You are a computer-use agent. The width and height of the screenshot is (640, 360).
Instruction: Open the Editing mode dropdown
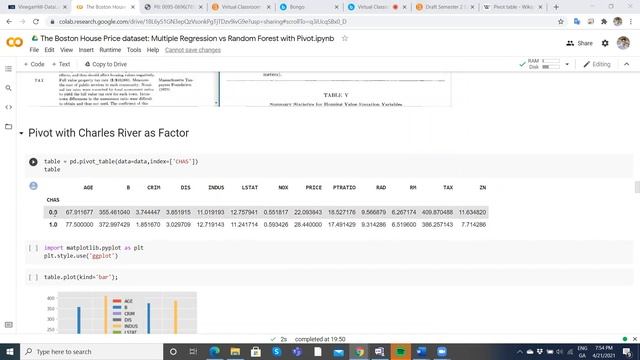597,64
